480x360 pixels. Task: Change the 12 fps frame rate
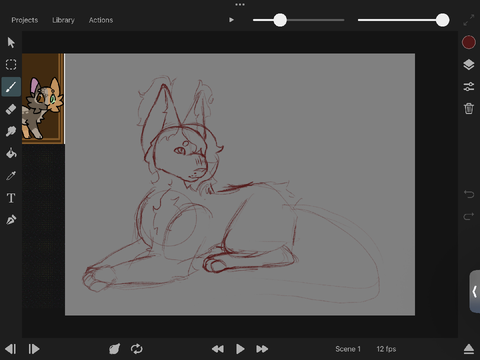[x=386, y=349]
